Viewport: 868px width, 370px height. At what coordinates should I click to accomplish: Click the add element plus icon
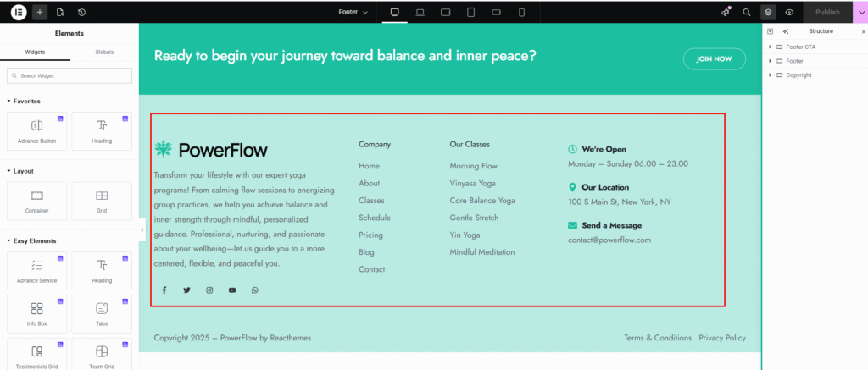41,12
